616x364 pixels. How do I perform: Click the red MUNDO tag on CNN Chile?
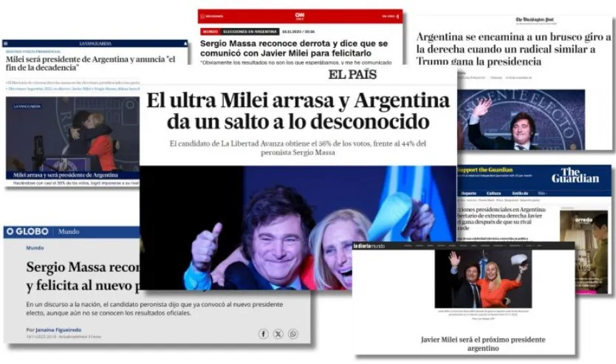(x=211, y=32)
